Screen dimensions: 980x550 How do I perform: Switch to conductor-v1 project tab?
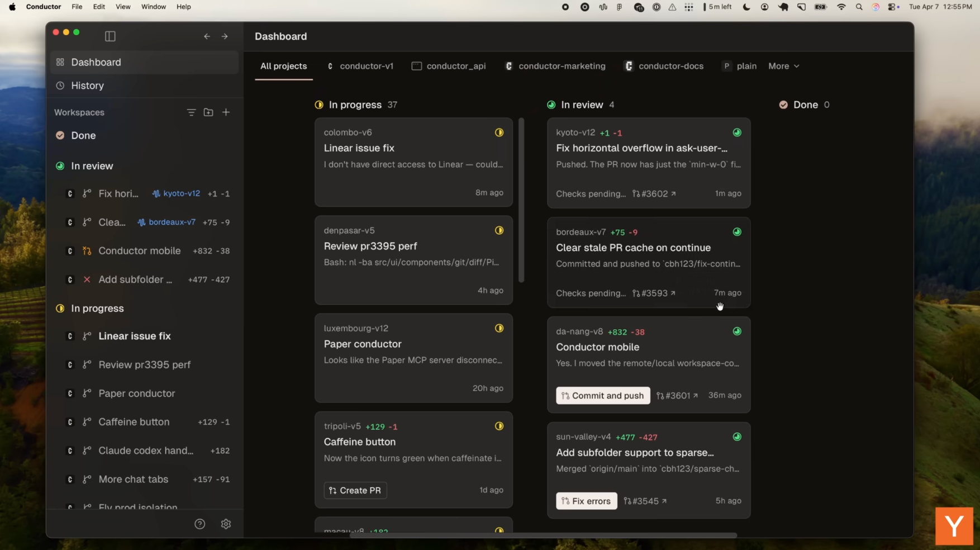coord(360,66)
